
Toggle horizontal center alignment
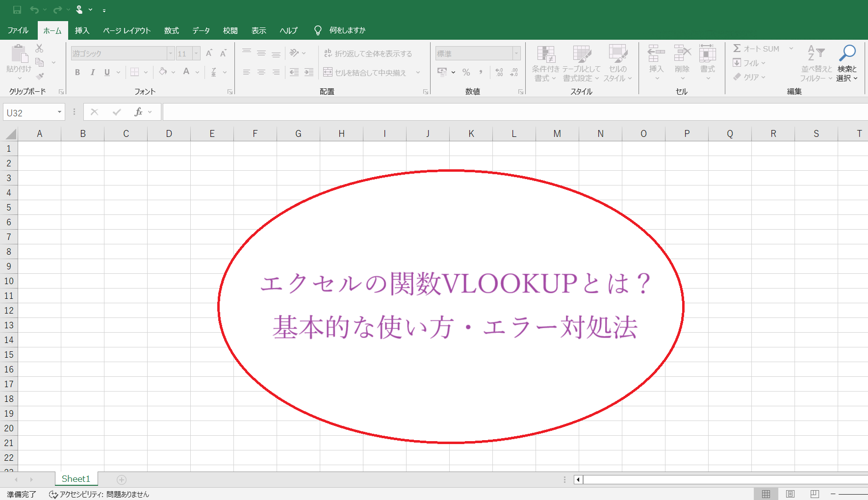(x=261, y=72)
